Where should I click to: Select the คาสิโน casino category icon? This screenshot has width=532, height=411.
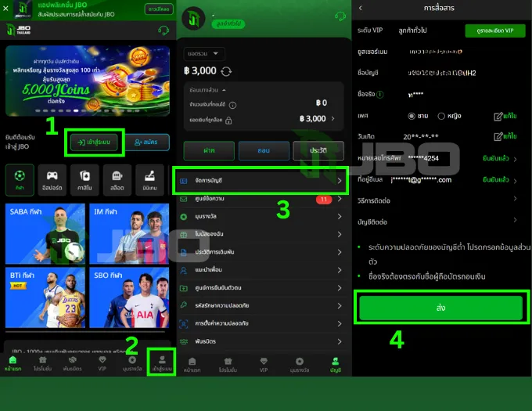click(x=84, y=180)
